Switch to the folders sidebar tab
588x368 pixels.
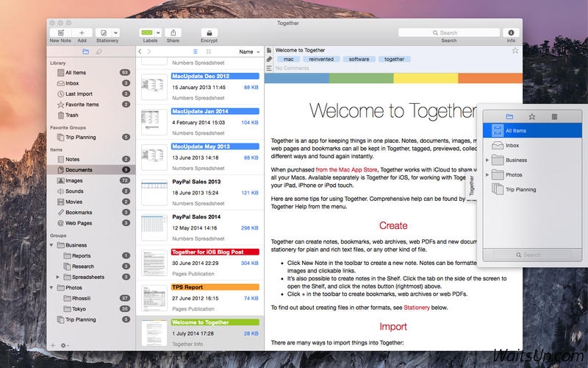click(x=85, y=52)
